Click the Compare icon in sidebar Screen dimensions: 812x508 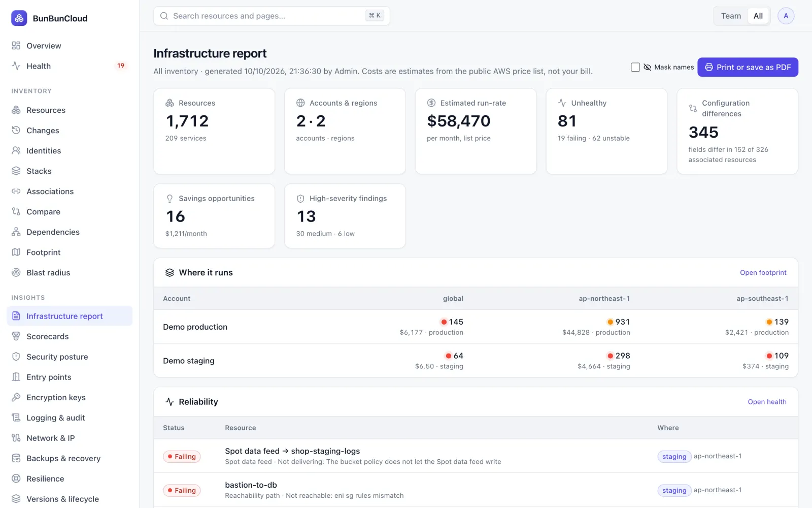(x=16, y=212)
